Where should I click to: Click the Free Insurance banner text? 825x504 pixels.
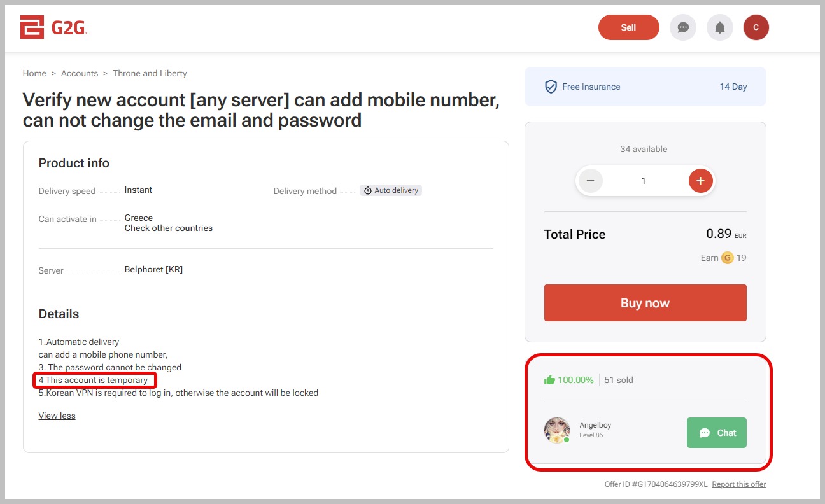[x=591, y=87]
